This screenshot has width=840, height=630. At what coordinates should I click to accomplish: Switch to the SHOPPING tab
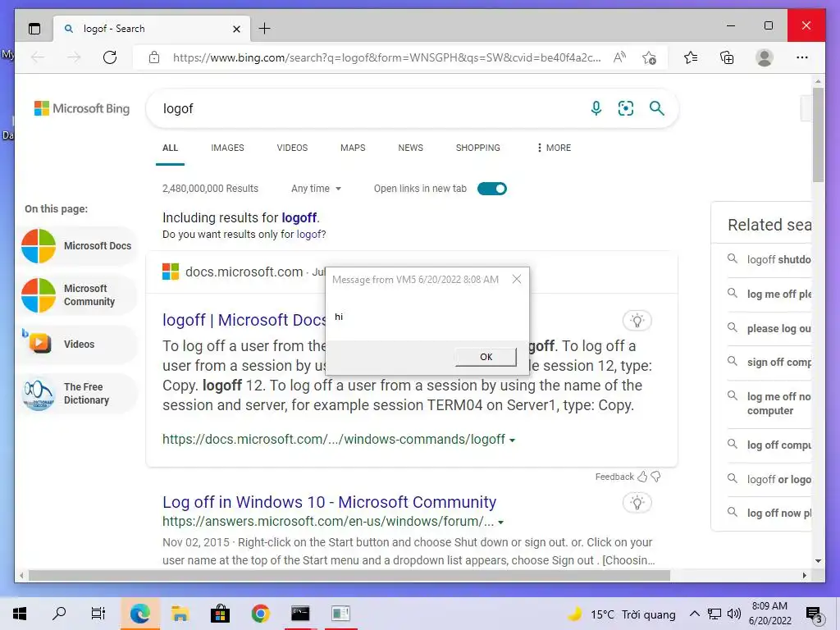click(478, 148)
